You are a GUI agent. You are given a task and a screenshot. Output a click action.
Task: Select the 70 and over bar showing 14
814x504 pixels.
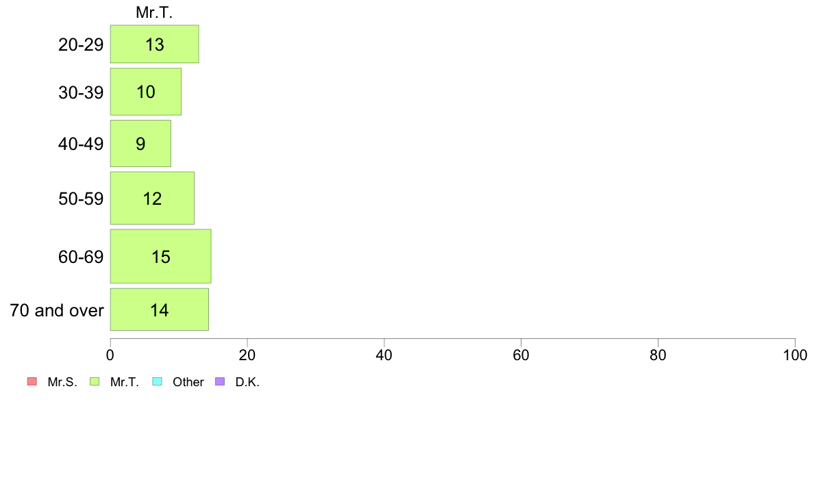pos(160,310)
